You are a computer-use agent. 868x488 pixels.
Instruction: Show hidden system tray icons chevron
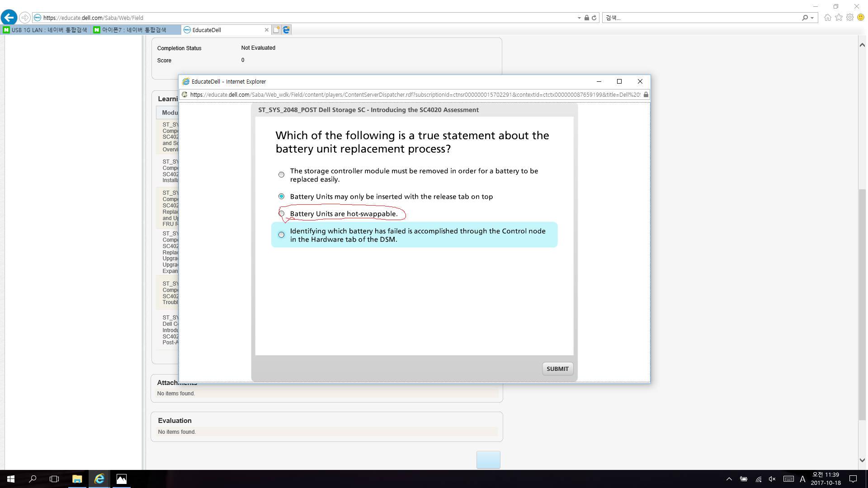click(x=729, y=479)
